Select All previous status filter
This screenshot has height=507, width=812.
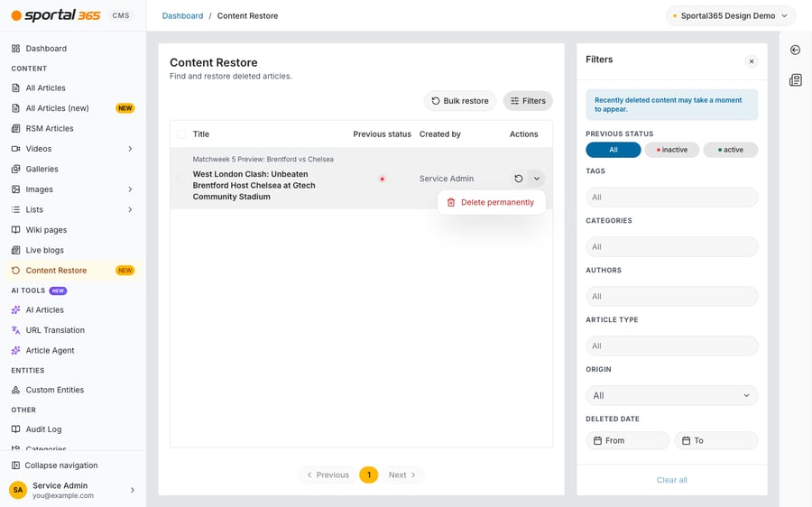614,150
